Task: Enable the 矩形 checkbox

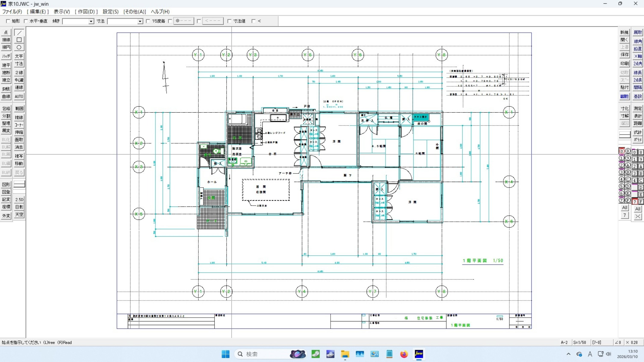Action: pyautogui.click(x=8, y=21)
